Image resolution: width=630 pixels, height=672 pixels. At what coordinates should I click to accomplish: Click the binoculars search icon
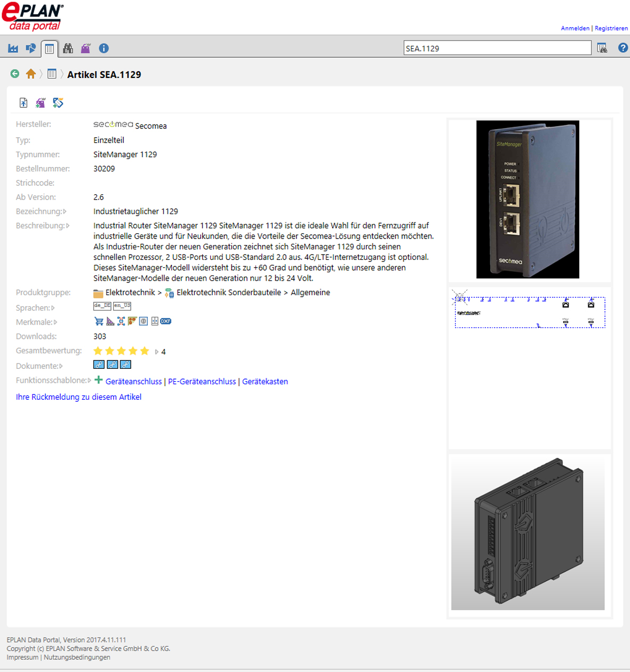pos(68,49)
